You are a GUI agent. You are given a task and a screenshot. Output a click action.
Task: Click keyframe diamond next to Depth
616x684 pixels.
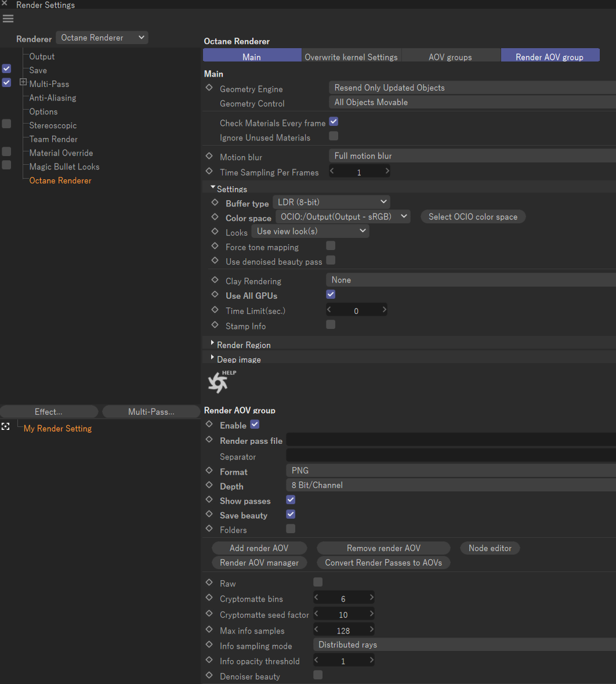click(209, 485)
